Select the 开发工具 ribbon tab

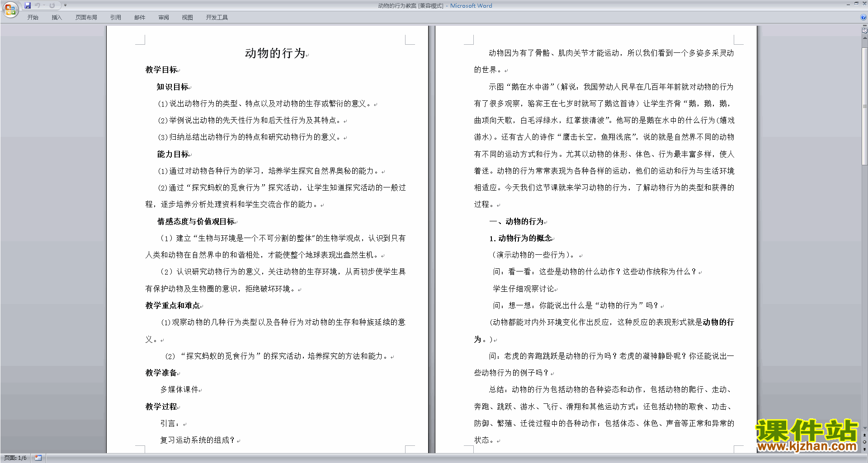[217, 18]
